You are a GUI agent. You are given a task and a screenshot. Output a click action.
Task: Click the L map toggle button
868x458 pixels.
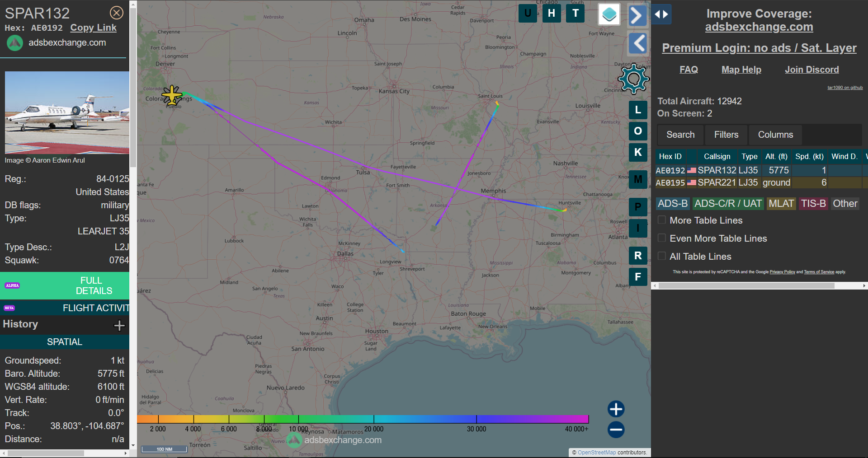coord(638,110)
